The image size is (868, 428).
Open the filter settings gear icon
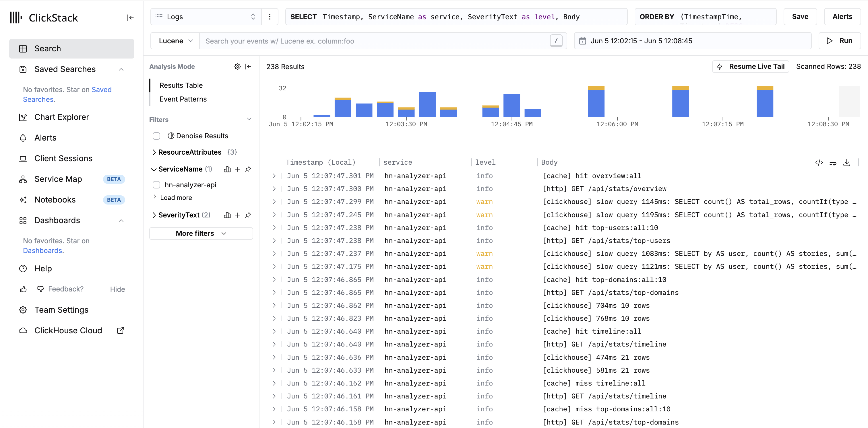[238, 67]
